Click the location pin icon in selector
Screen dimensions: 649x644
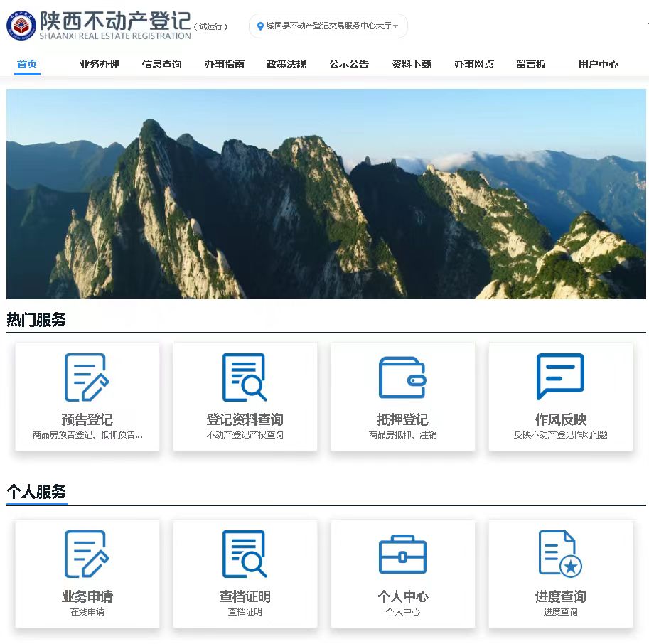coord(260,26)
